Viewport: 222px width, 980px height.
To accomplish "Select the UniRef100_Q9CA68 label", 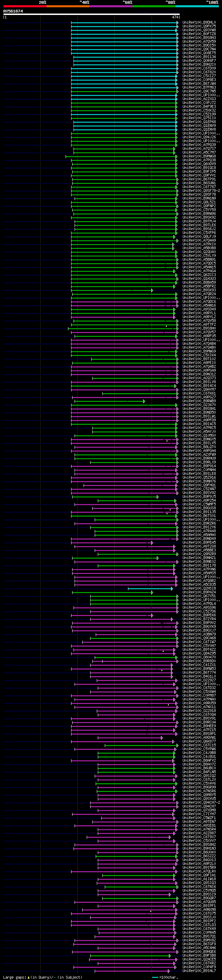I will 199,638.
